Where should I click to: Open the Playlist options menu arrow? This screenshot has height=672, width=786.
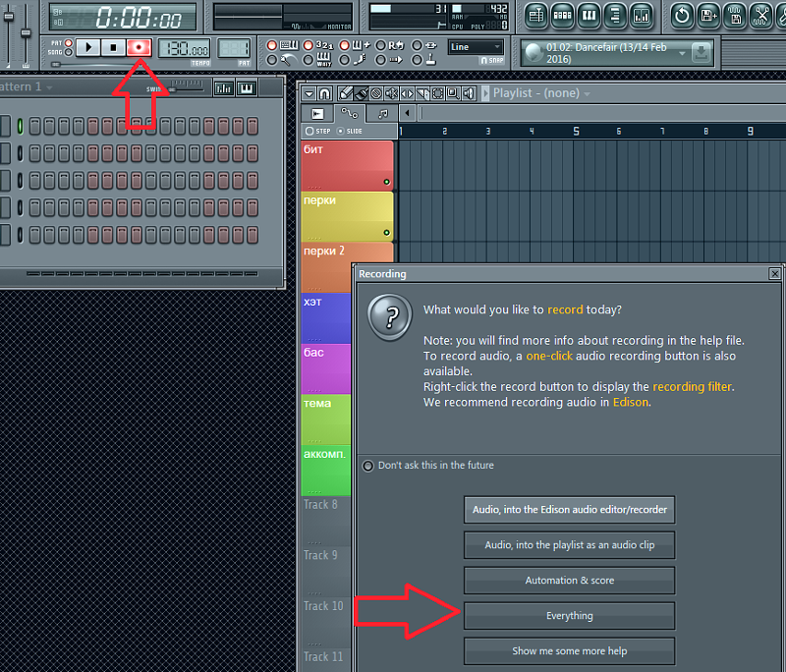click(309, 93)
